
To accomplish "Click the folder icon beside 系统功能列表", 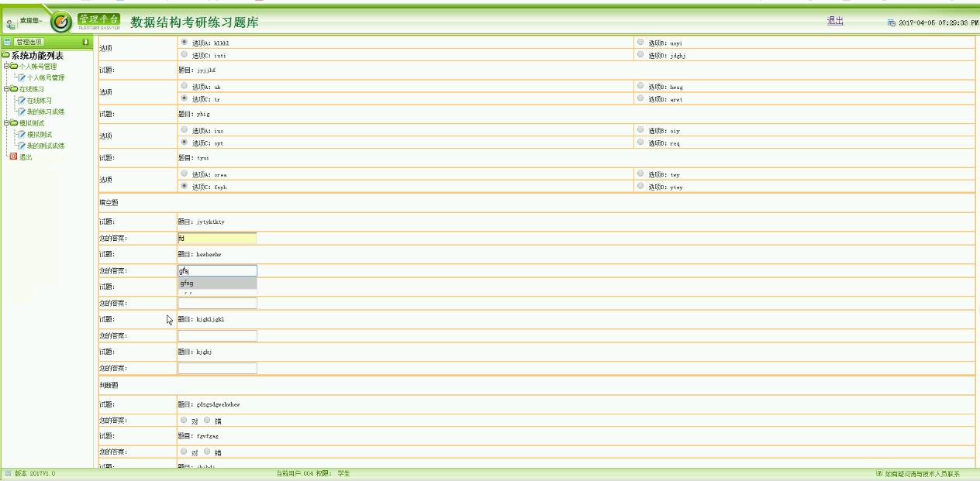I will 5,55.
